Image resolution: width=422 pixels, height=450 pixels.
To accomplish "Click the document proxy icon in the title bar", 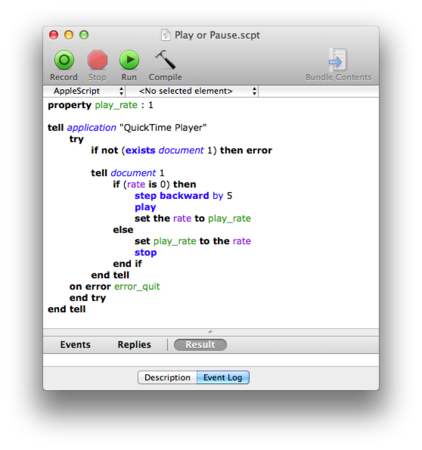I will [x=166, y=35].
